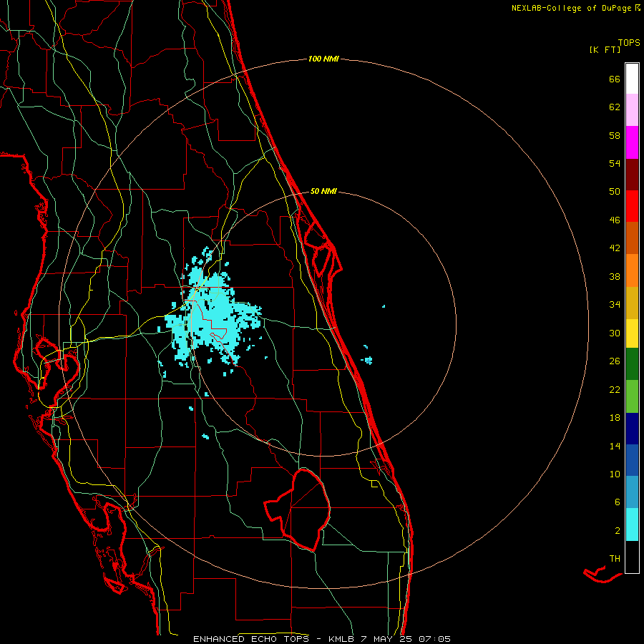This screenshot has width=644, height=644.
Task: Select the light pink legend swatch near 62
Action: [x=632, y=110]
